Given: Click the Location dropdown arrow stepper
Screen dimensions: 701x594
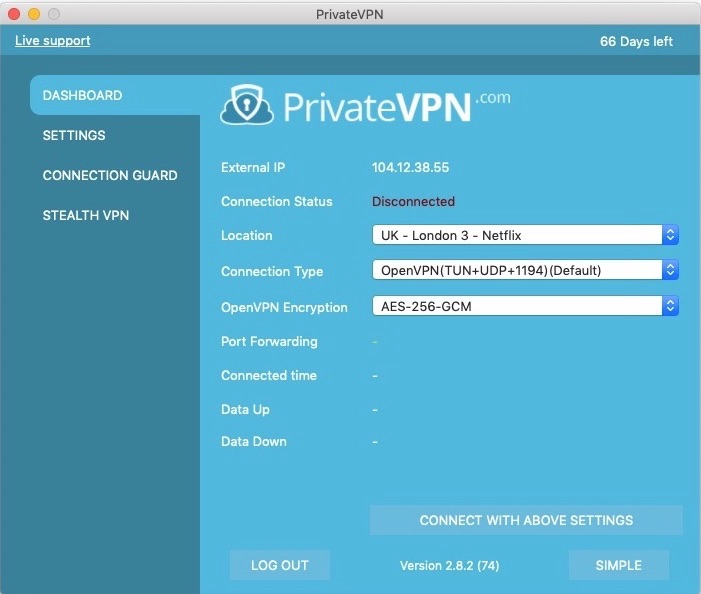Looking at the screenshot, I should [x=670, y=235].
